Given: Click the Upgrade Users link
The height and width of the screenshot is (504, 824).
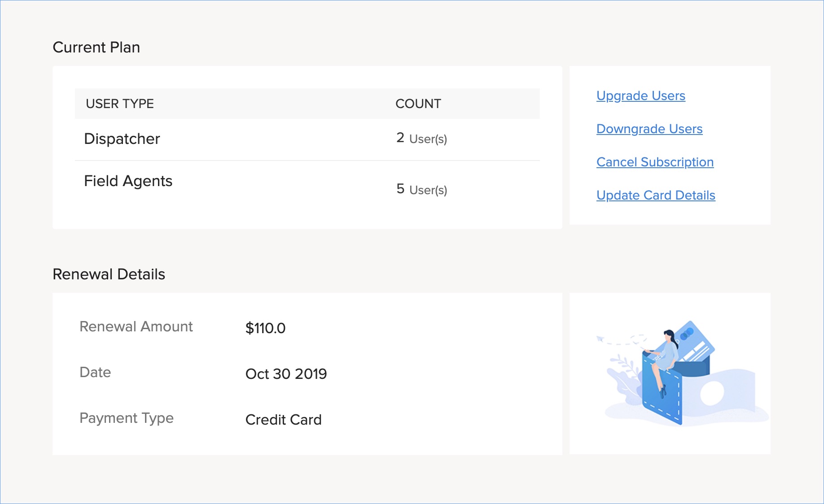Looking at the screenshot, I should tap(640, 96).
